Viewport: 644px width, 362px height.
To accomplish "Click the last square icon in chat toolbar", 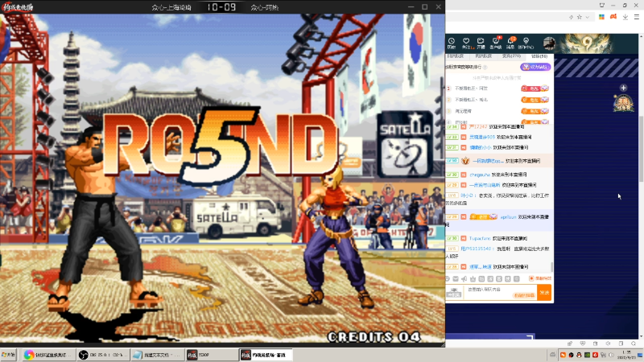I will pos(517,279).
